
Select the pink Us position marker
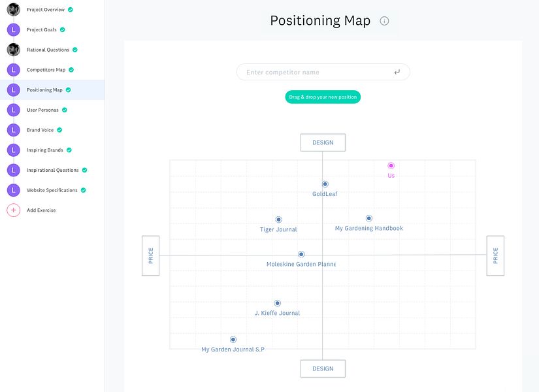click(x=391, y=166)
